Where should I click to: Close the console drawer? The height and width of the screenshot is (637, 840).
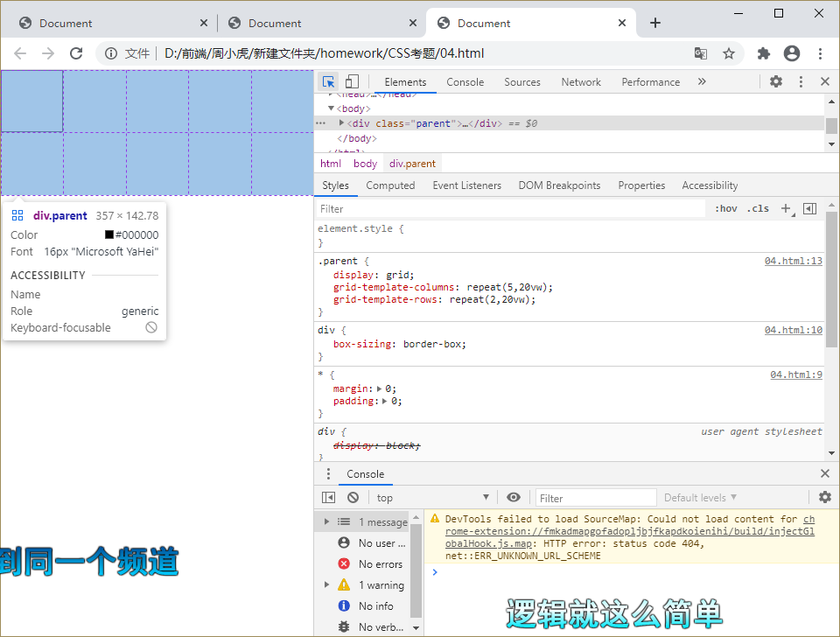click(825, 473)
